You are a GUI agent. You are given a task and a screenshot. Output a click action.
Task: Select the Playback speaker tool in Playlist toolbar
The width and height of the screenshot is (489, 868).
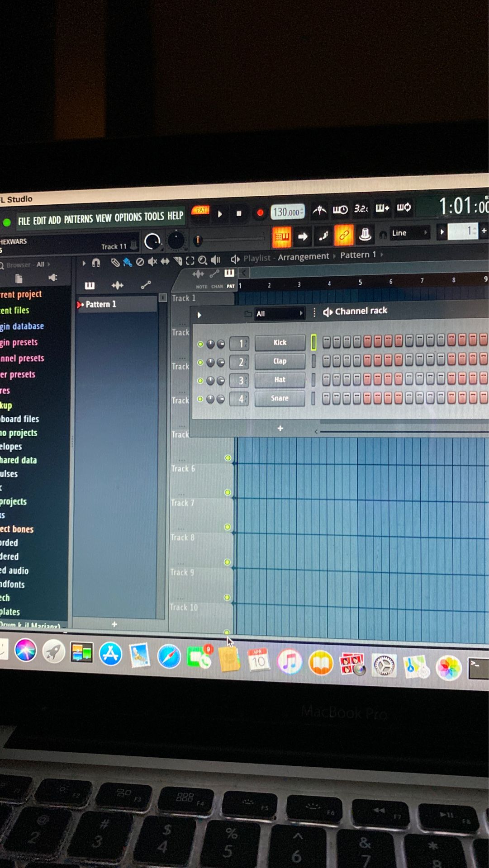[216, 260]
